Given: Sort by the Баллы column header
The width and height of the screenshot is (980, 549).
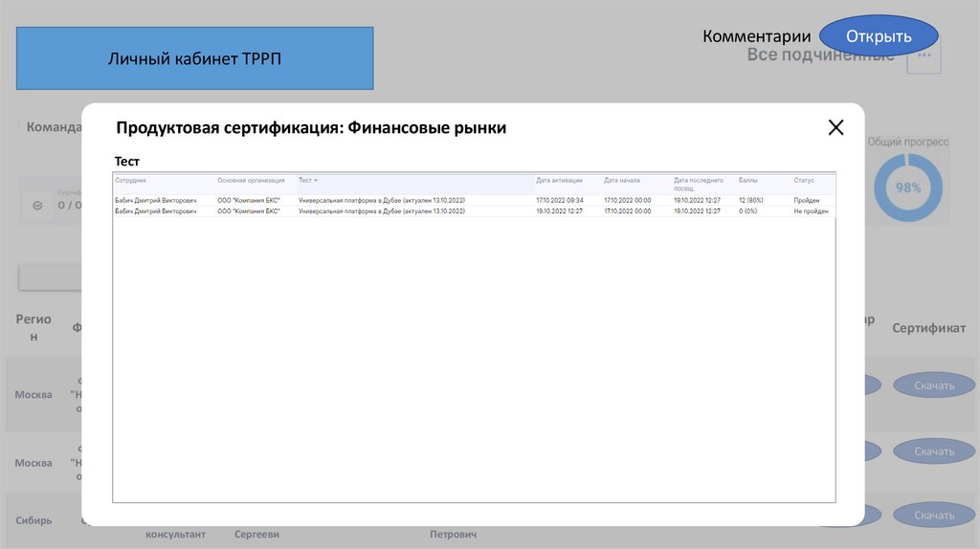Looking at the screenshot, I should tap(747, 181).
